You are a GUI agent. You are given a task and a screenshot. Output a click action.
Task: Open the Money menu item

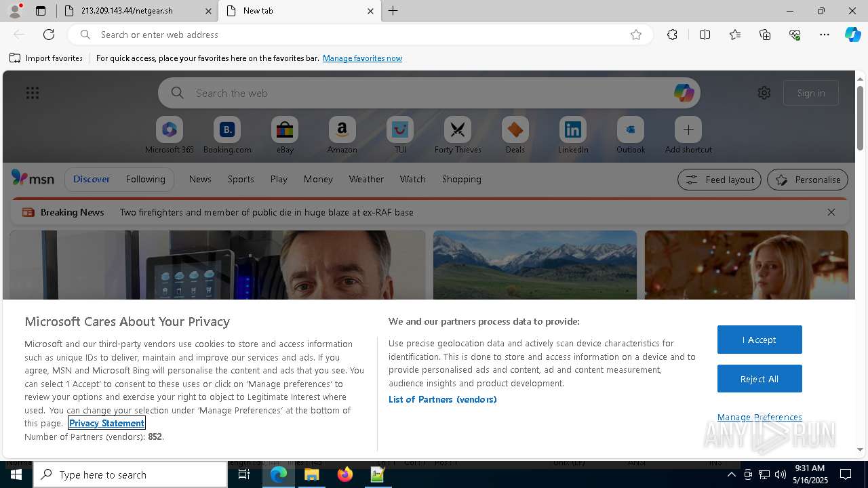[x=318, y=179]
